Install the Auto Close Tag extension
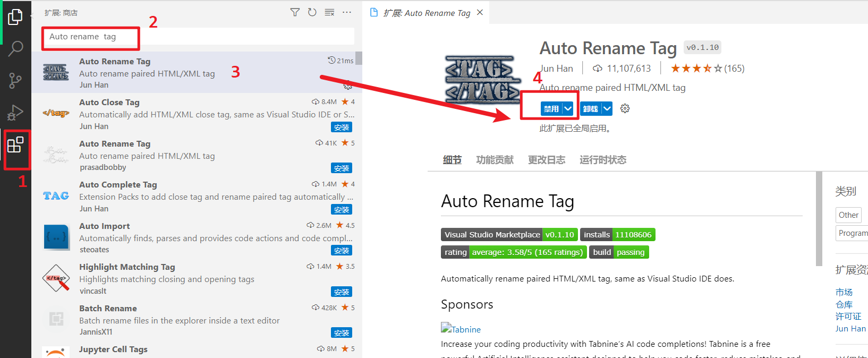The height and width of the screenshot is (358, 868). [x=342, y=127]
